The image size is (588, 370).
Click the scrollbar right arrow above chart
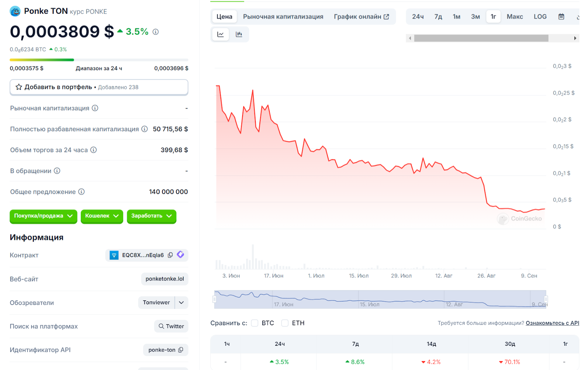[575, 38]
